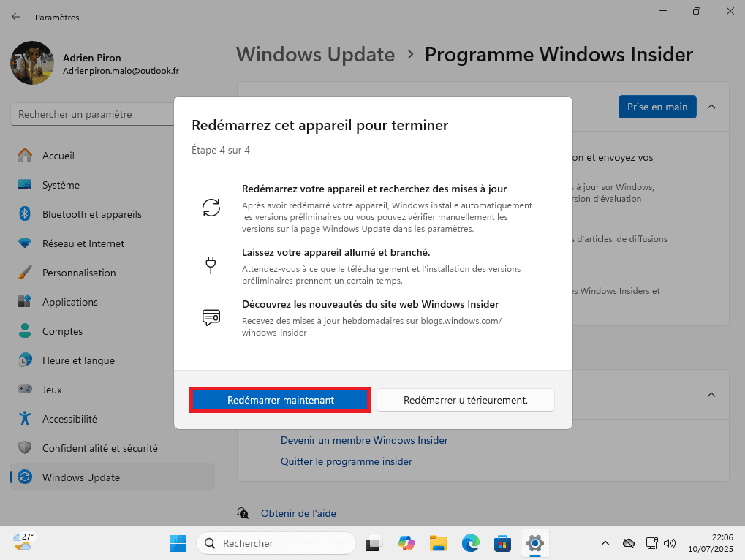Show hidden system tray icons
Viewport: 745px width, 560px height.
(605, 543)
